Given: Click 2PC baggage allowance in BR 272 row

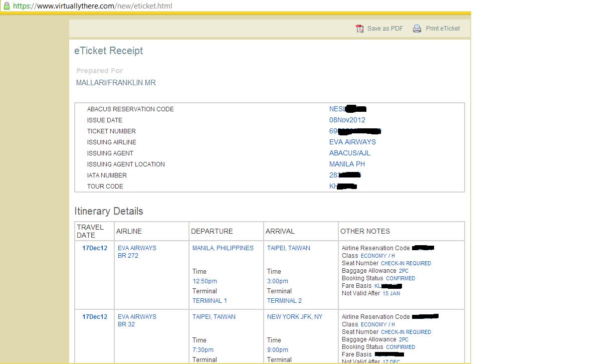Looking at the screenshot, I should (404, 271).
